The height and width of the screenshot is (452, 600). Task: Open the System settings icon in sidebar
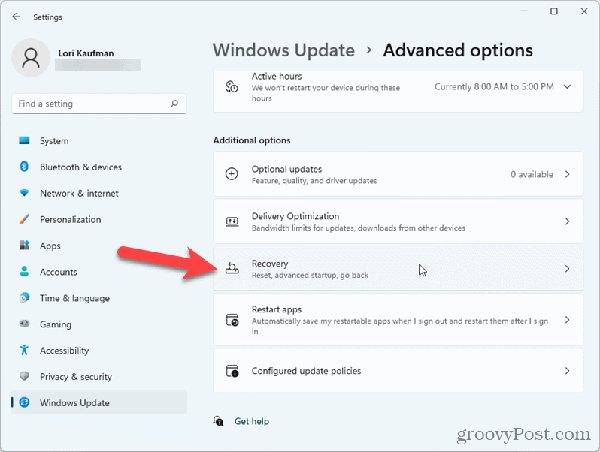click(24, 141)
